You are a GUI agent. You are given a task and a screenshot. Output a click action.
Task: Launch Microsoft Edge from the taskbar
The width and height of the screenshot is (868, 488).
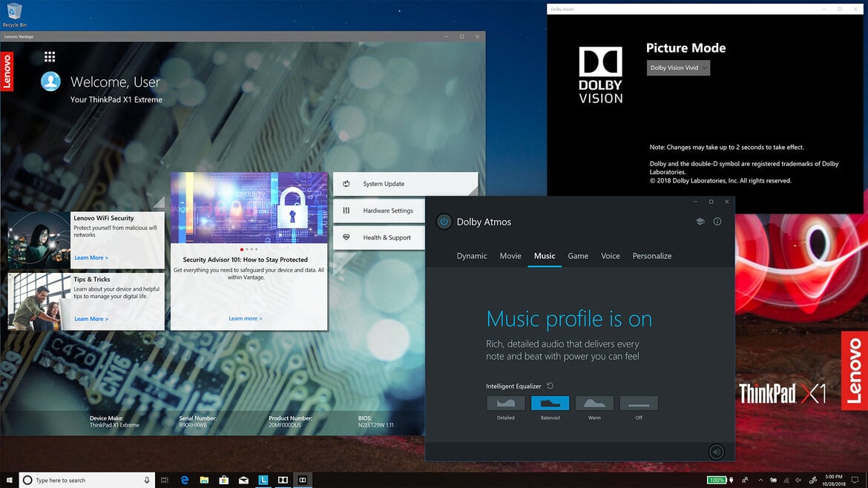(184, 480)
